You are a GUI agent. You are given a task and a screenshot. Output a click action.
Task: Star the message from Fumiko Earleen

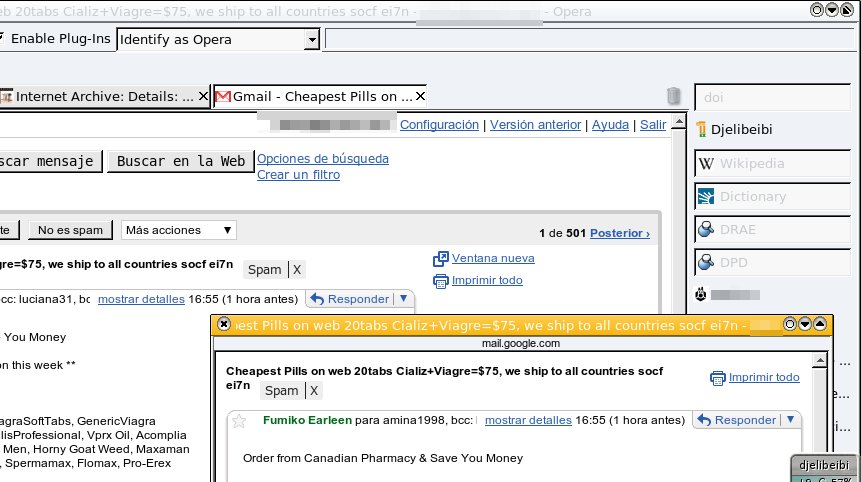[239, 421]
